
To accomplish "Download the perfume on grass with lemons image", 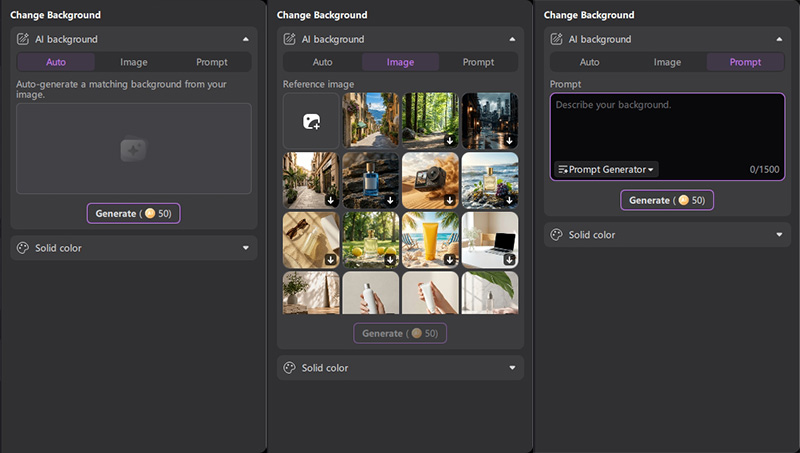I will [390, 260].
